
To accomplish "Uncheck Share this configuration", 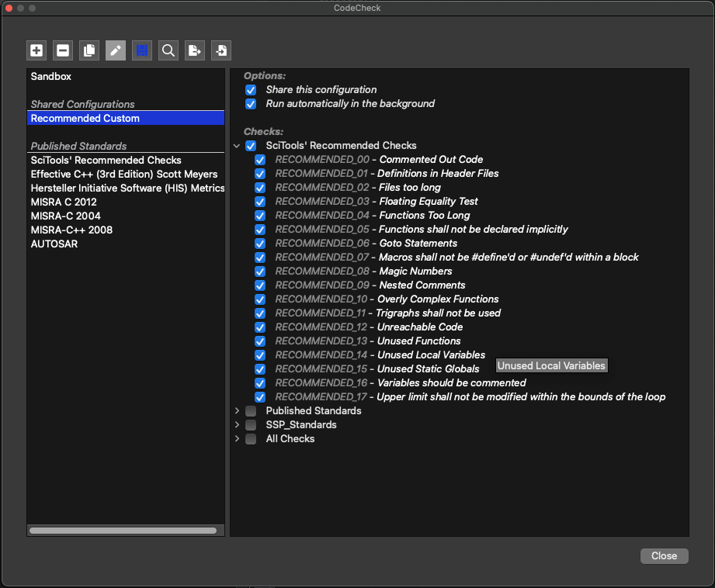I will tap(251, 90).
